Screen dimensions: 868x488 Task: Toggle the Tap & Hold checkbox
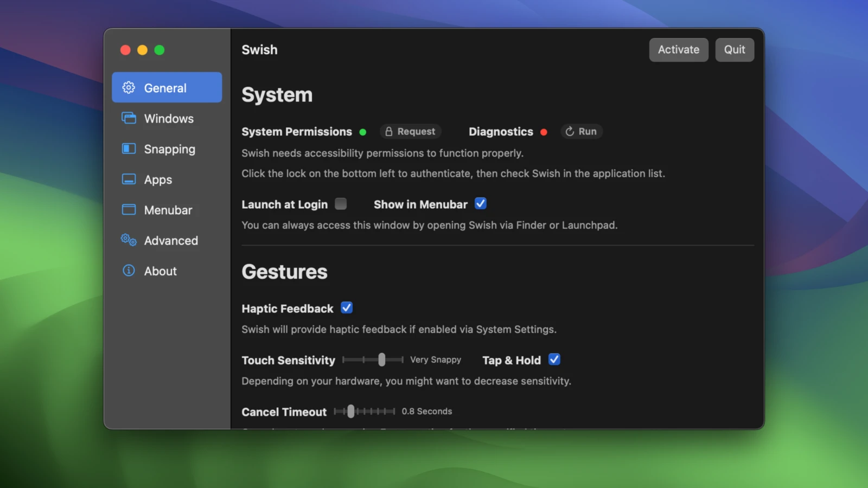point(554,359)
